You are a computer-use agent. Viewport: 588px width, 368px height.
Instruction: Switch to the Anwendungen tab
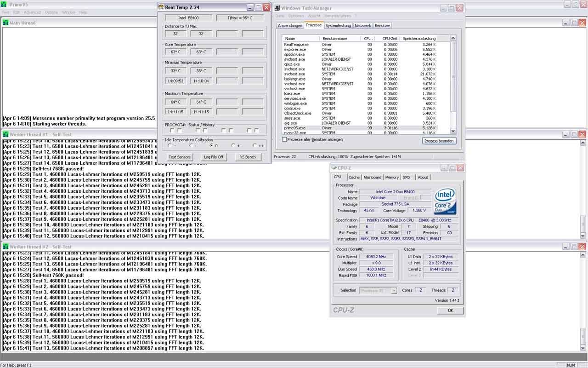click(x=290, y=26)
